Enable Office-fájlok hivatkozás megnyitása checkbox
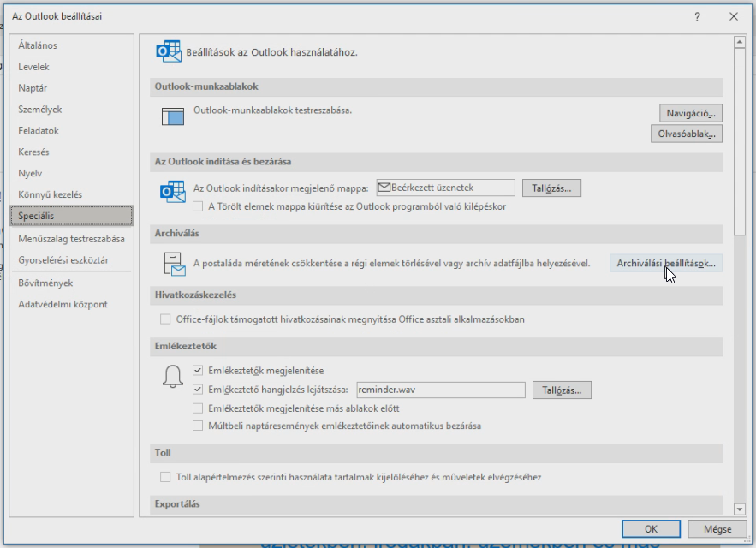Viewport: 756px width, 548px height. pos(166,319)
